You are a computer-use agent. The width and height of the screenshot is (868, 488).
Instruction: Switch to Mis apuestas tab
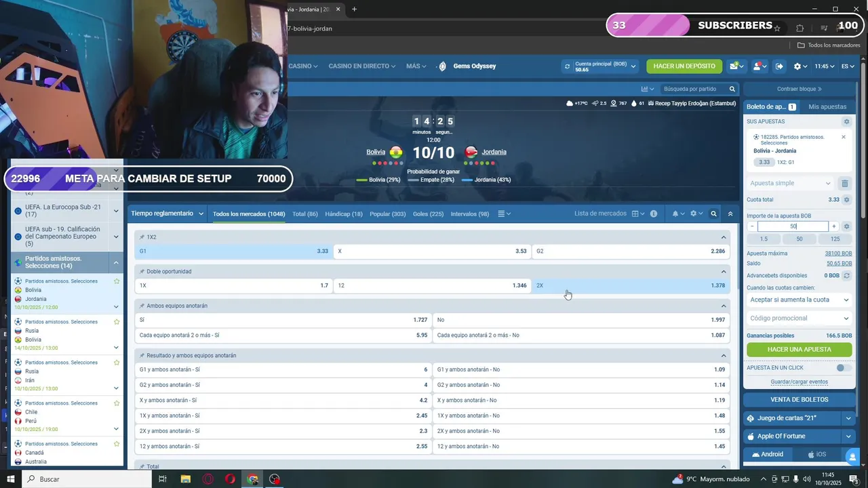coord(827,107)
